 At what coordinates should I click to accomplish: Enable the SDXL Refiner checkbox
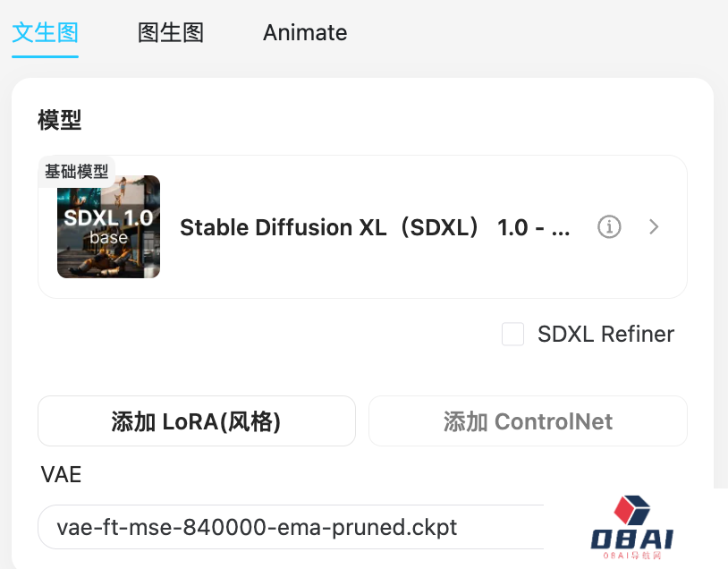pos(512,335)
